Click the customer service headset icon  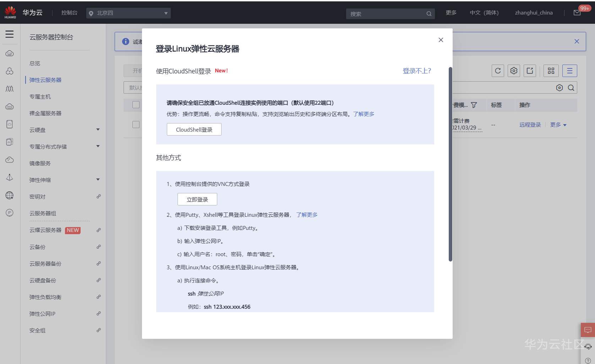coord(588,347)
